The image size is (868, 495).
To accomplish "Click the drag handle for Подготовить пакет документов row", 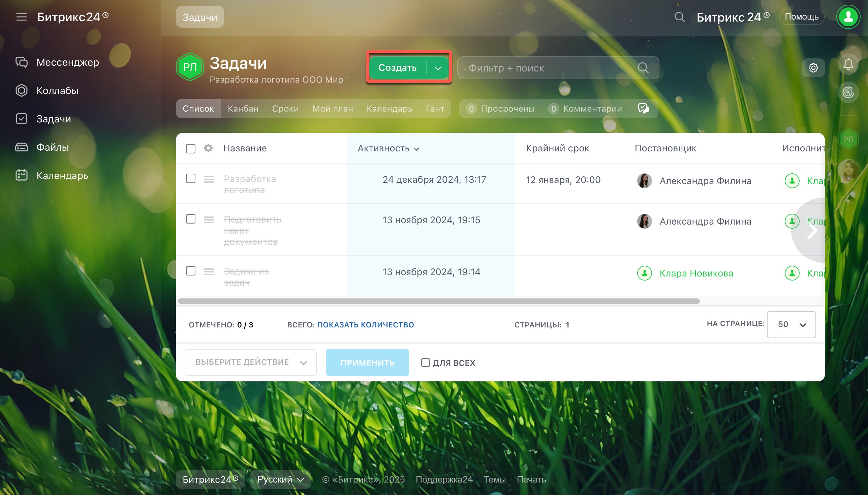I will tap(209, 220).
